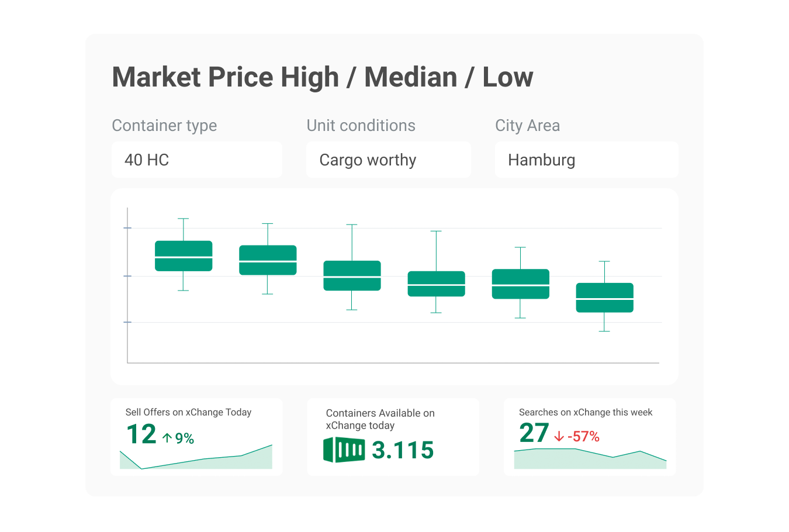Click the Containers Available on xChange today card
This screenshot has height=532, width=789.
(x=393, y=437)
